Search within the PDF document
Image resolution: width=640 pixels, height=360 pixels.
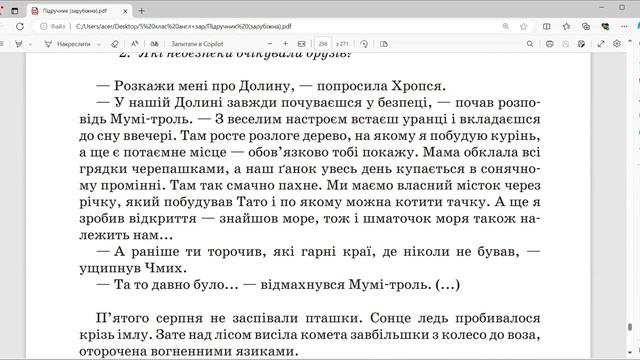(530, 44)
